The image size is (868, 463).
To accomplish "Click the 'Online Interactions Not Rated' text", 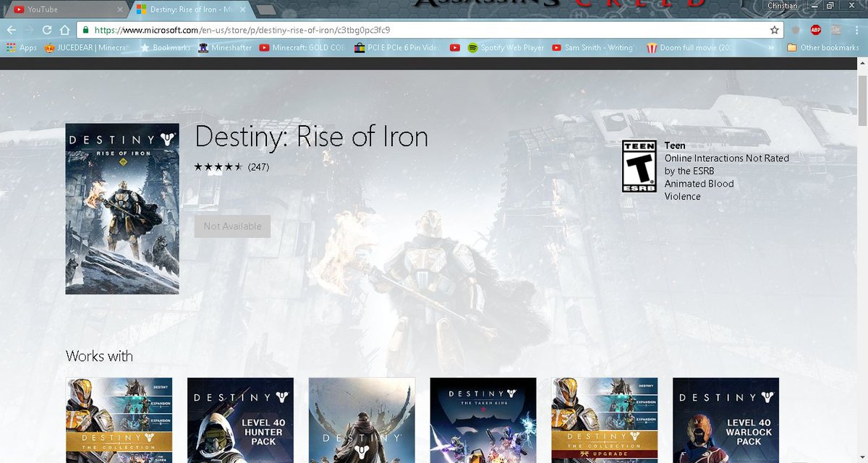I will (727, 158).
